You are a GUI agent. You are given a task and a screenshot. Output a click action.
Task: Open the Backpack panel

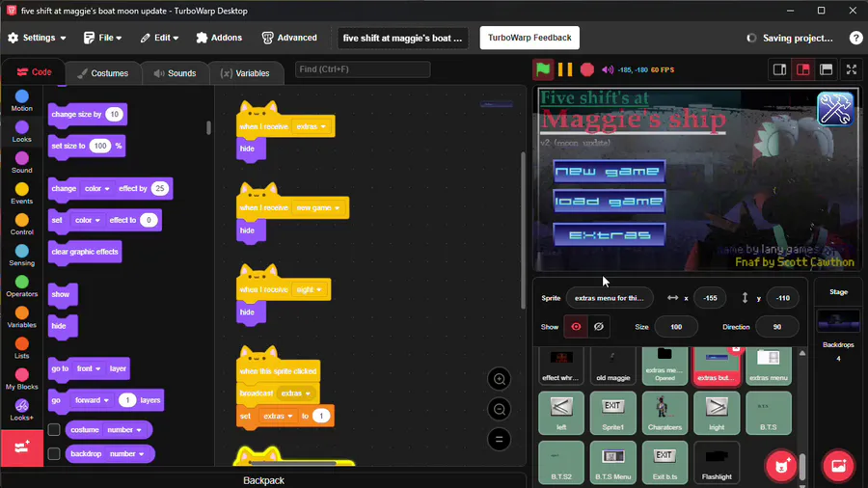click(263, 480)
